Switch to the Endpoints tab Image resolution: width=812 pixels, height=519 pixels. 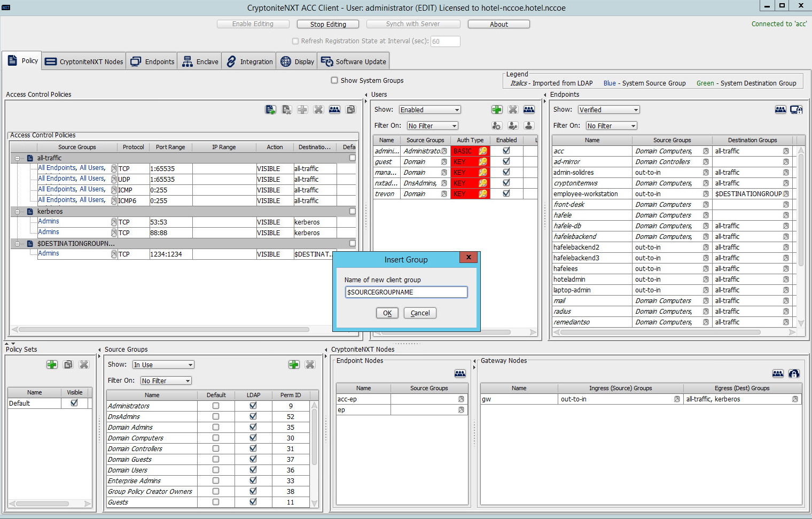(152, 61)
